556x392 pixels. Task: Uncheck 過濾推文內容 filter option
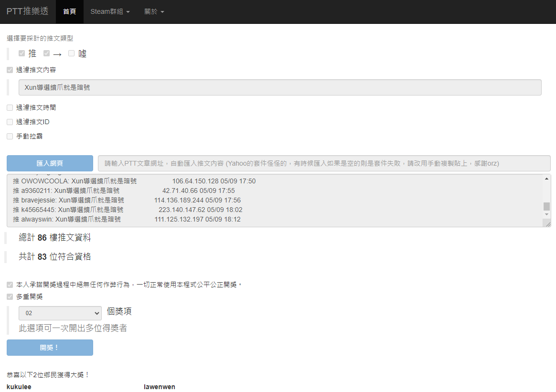[x=10, y=70]
